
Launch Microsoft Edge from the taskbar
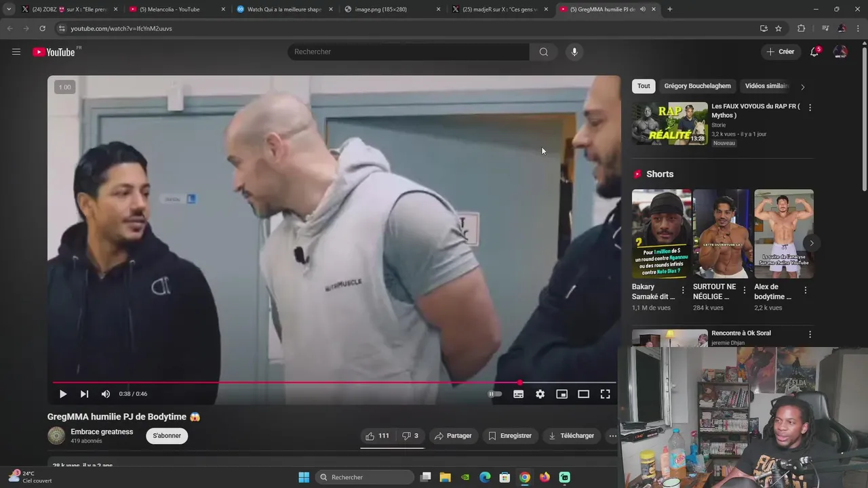tap(485, 477)
